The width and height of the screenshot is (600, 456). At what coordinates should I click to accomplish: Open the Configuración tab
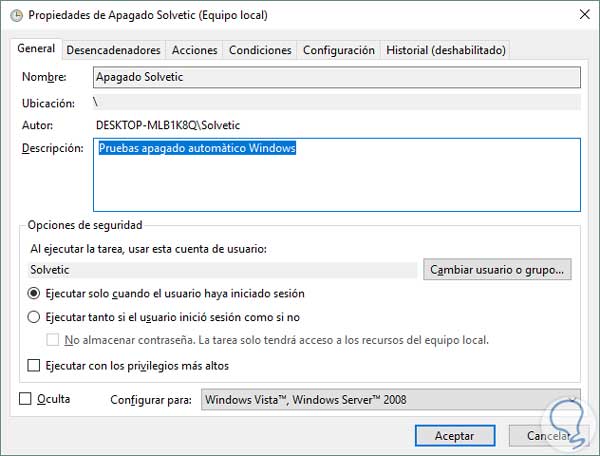click(338, 50)
